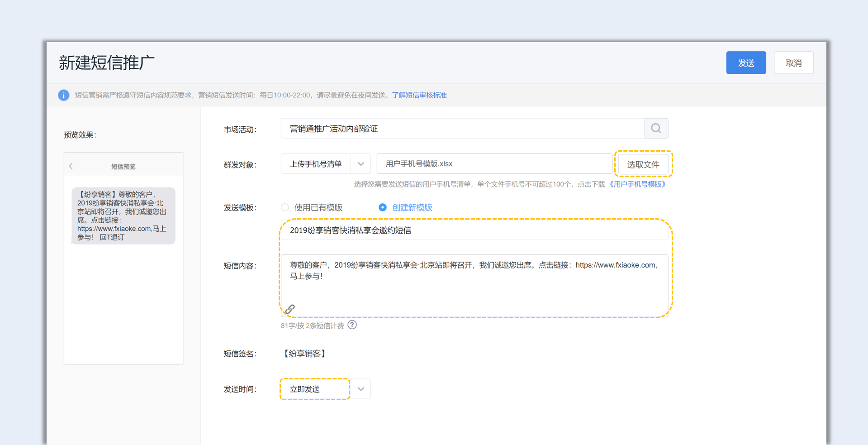Click the blue 发送 button
This screenshot has width=868, height=445.
(745, 63)
